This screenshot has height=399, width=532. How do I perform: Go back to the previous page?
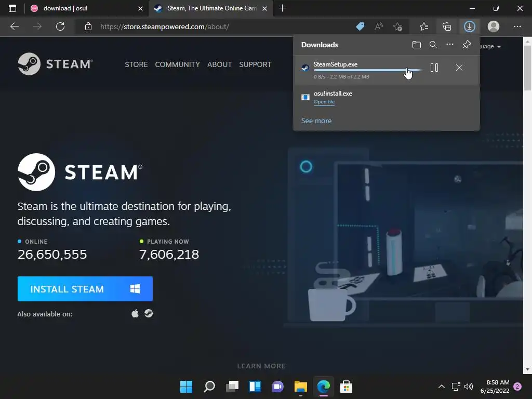click(14, 26)
